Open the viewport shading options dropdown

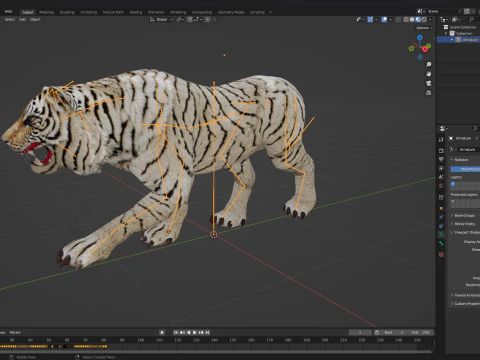pos(430,19)
